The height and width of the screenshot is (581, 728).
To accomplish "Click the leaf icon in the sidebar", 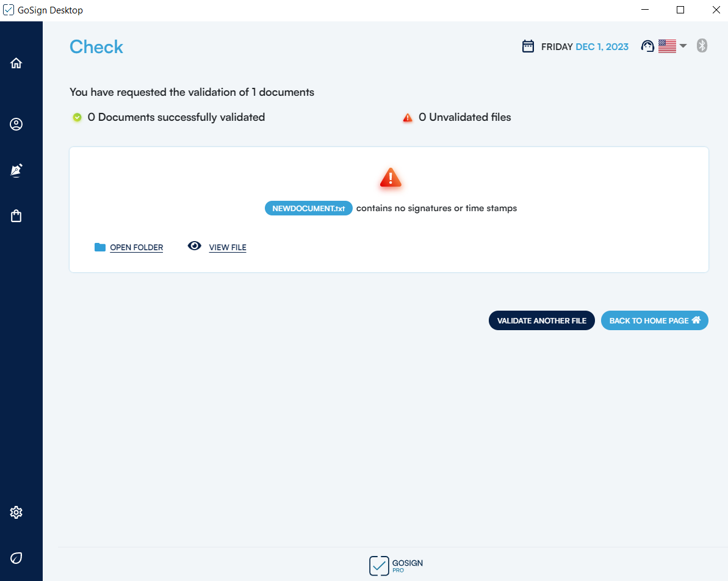I will tap(16, 558).
